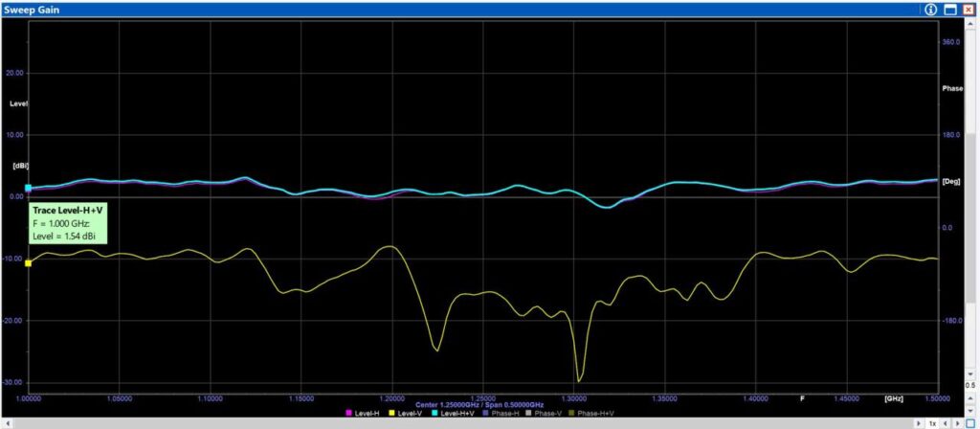The width and height of the screenshot is (980, 429).
Task: Maximize the Sweep Gain window
Action: pos(950,10)
